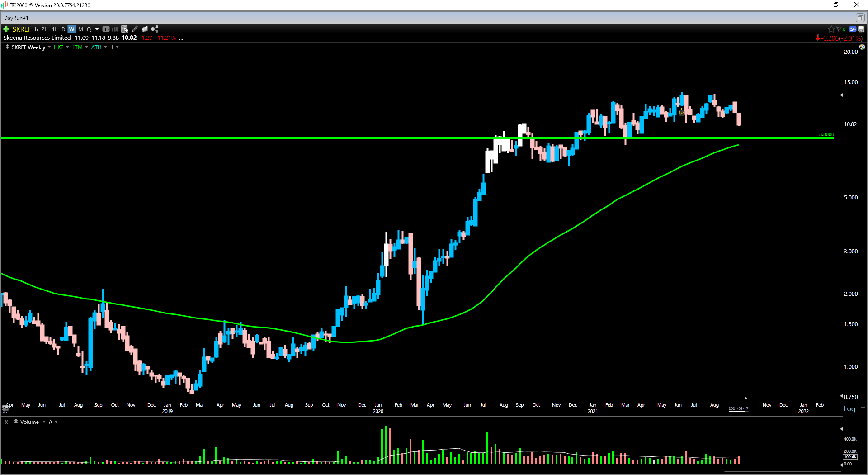Open the add-calendar events icon
This screenshot has width=868, height=475.
125,29
